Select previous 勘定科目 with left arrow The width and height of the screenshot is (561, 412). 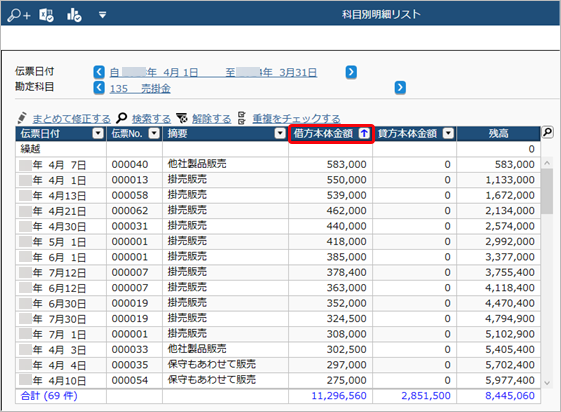(x=99, y=88)
